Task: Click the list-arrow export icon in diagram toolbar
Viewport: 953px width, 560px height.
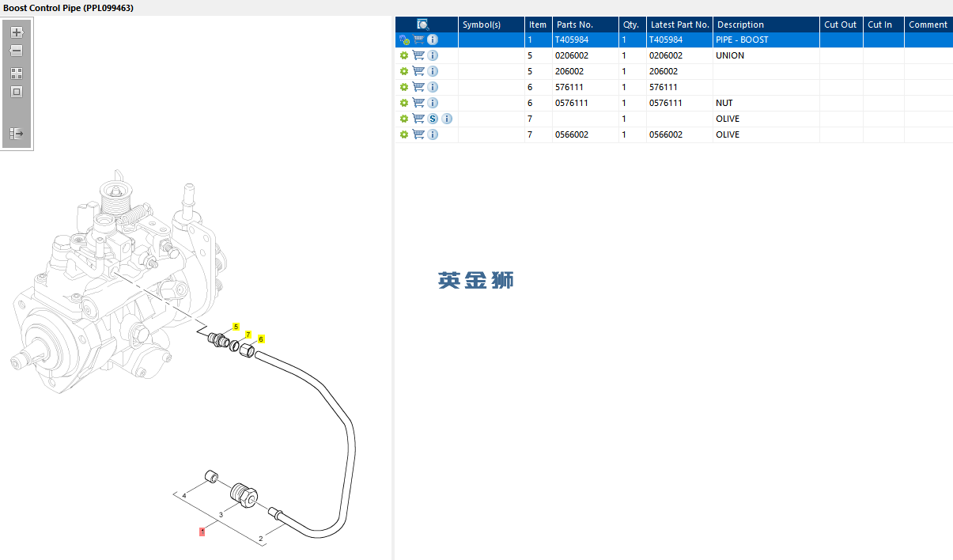Action: [x=17, y=134]
